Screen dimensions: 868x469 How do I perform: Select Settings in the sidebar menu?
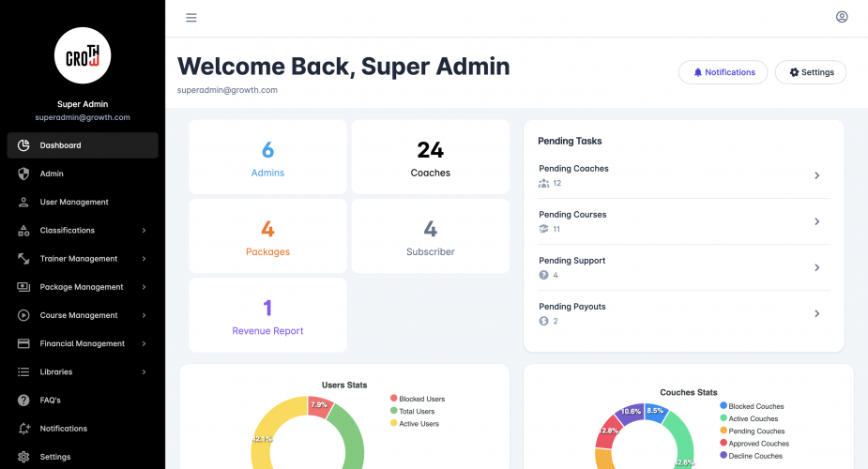pos(83,457)
